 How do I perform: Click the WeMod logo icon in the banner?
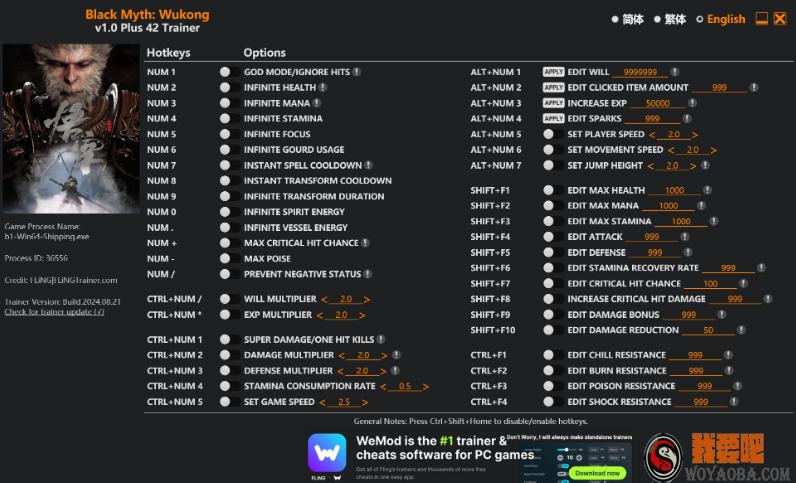[327, 453]
